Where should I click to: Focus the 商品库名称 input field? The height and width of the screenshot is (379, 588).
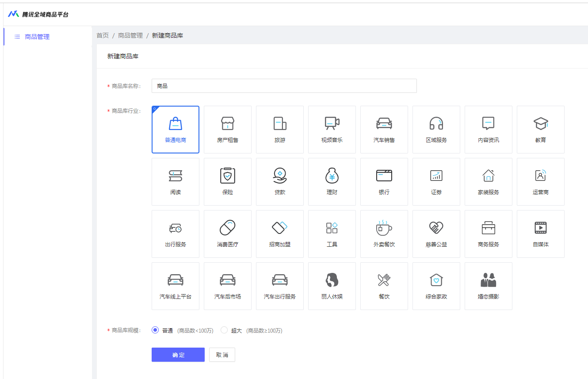284,86
